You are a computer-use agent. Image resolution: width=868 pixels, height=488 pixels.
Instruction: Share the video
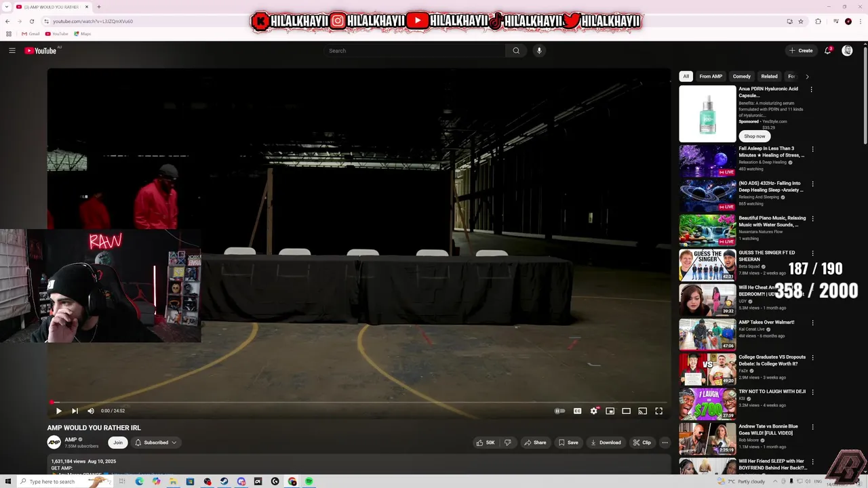(x=535, y=443)
